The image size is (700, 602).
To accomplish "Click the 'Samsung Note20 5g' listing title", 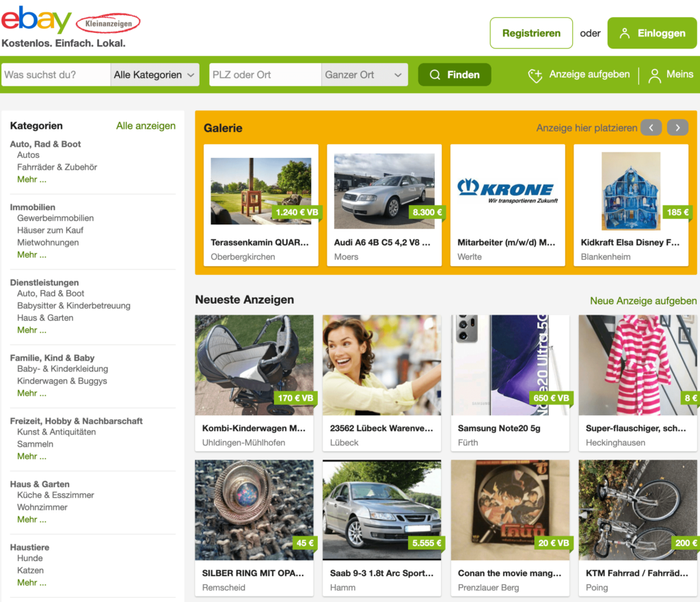I will (x=498, y=428).
